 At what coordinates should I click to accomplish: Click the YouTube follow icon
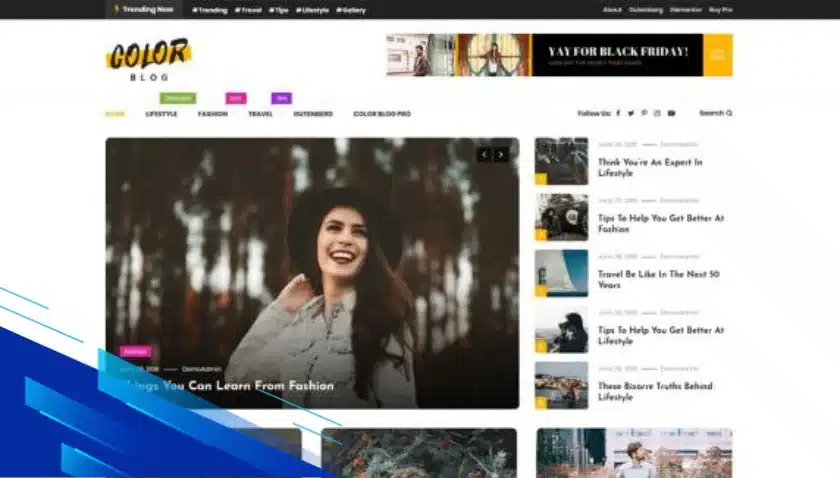pos(671,113)
